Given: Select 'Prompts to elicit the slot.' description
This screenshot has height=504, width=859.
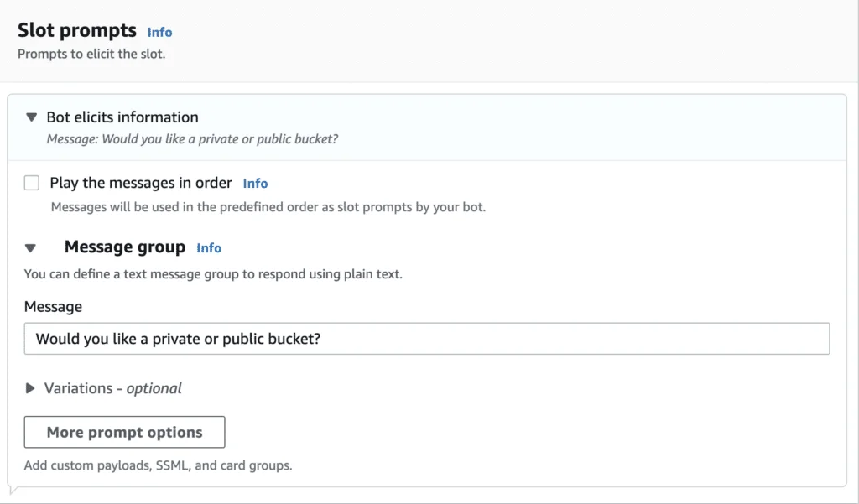Looking at the screenshot, I should click(91, 55).
